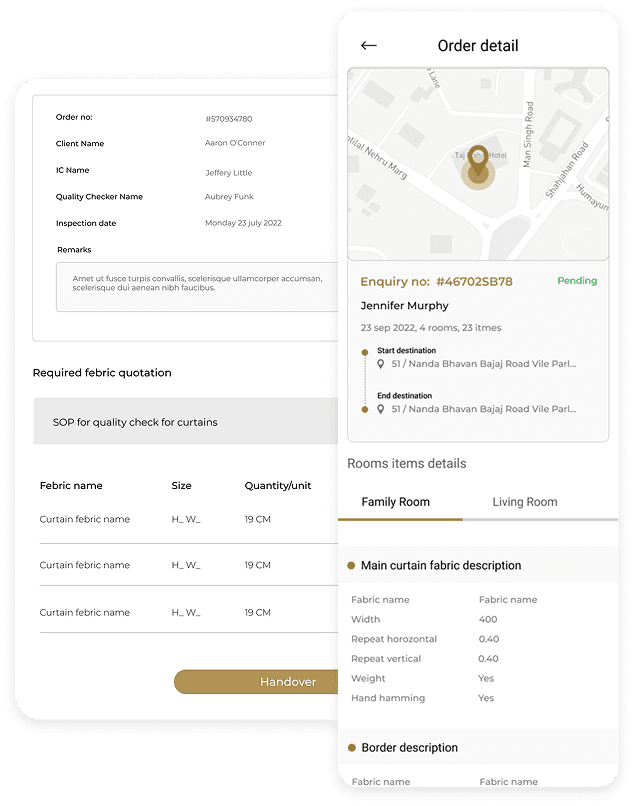Open the Living Room tab
The height and width of the screenshot is (806, 634).
point(525,502)
